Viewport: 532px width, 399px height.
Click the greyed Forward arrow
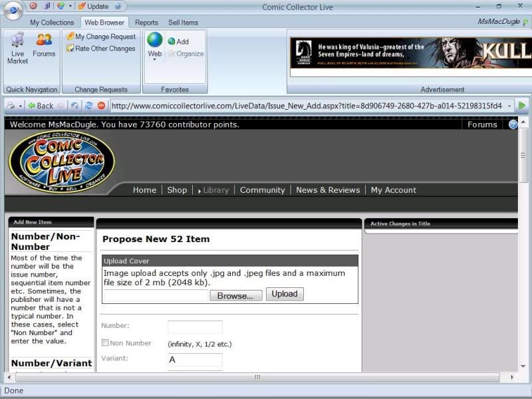tap(61, 106)
